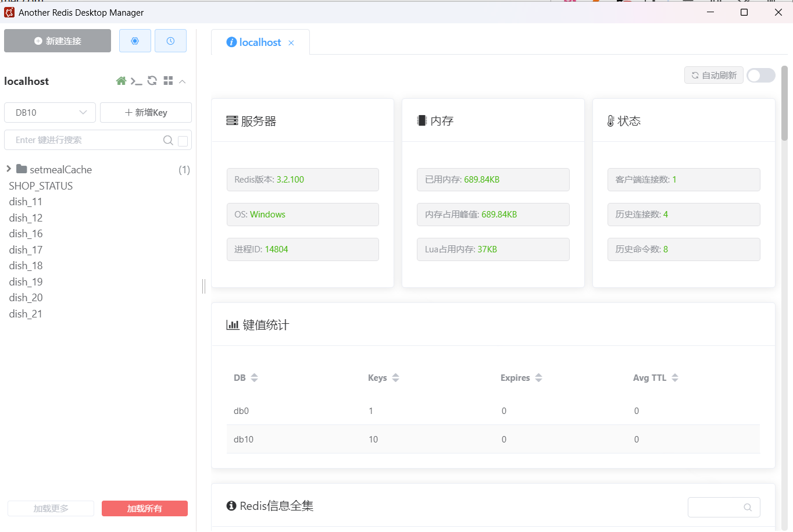This screenshot has width=793, height=532.
Task: Toggle the auto refresh switch
Action: pos(761,75)
